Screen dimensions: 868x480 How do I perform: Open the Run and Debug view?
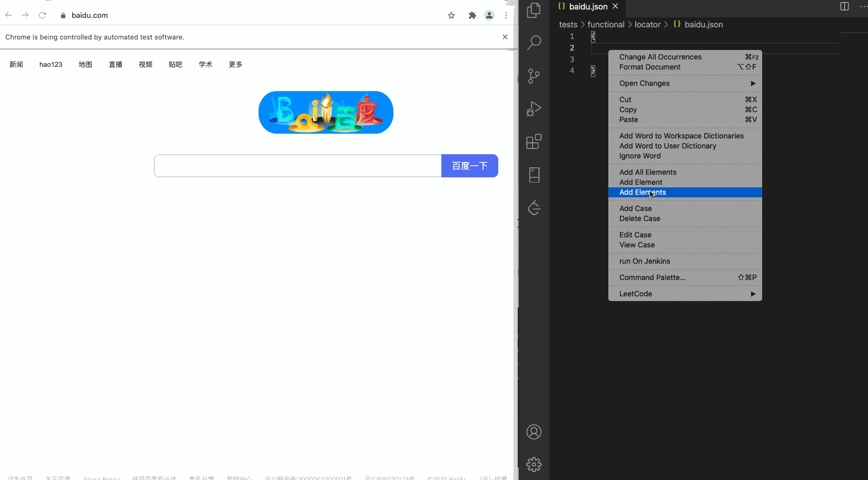pos(534,109)
